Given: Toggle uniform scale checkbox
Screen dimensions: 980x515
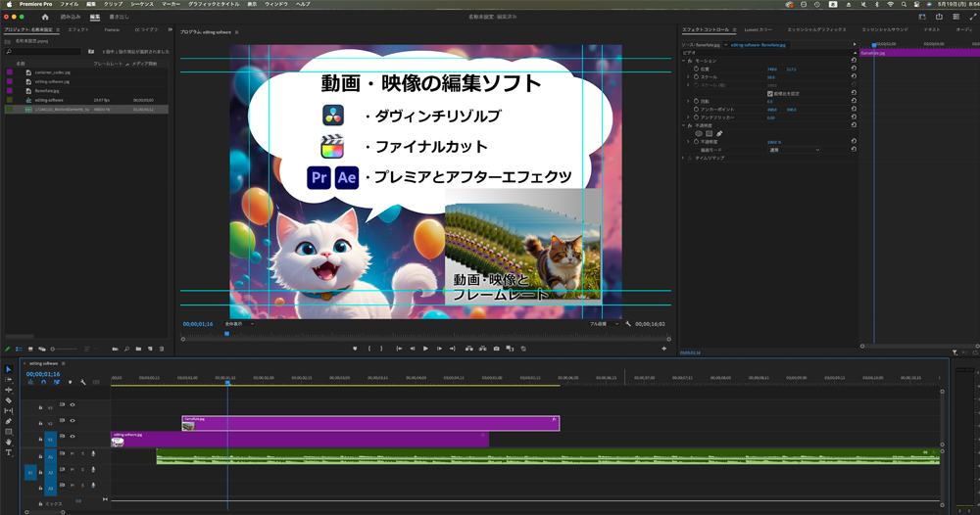Looking at the screenshot, I should click(x=770, y=94).
